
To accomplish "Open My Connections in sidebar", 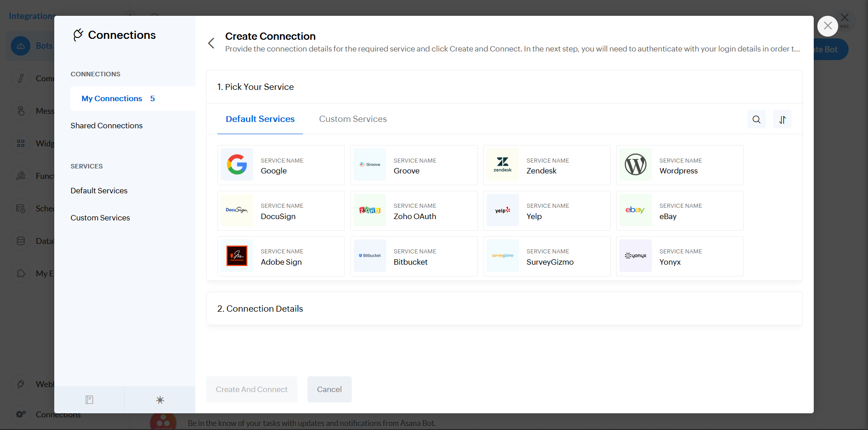I will (x=112, y=98).
